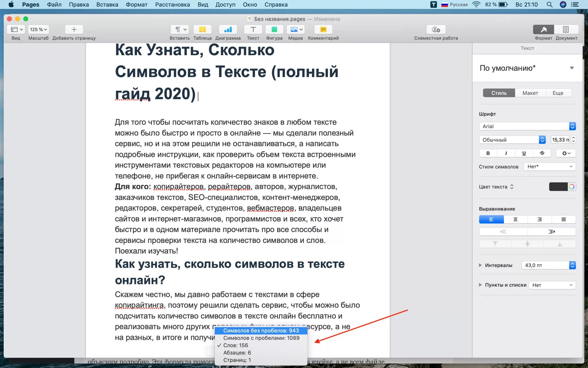Click the Еще tab button
The height and width of the screenshot is (368, 588).
558,93
